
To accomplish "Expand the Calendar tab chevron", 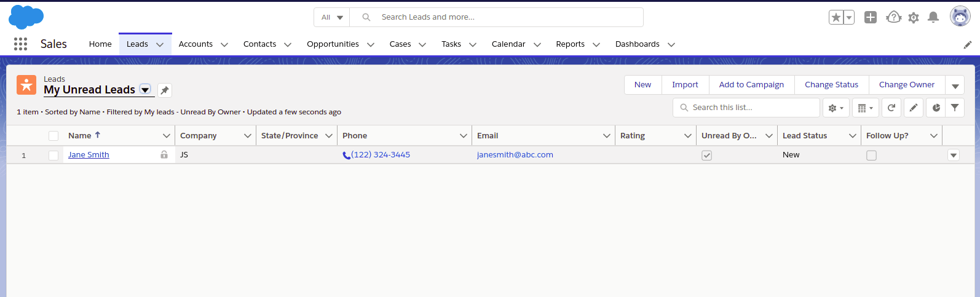I will [x=537, y=44].
